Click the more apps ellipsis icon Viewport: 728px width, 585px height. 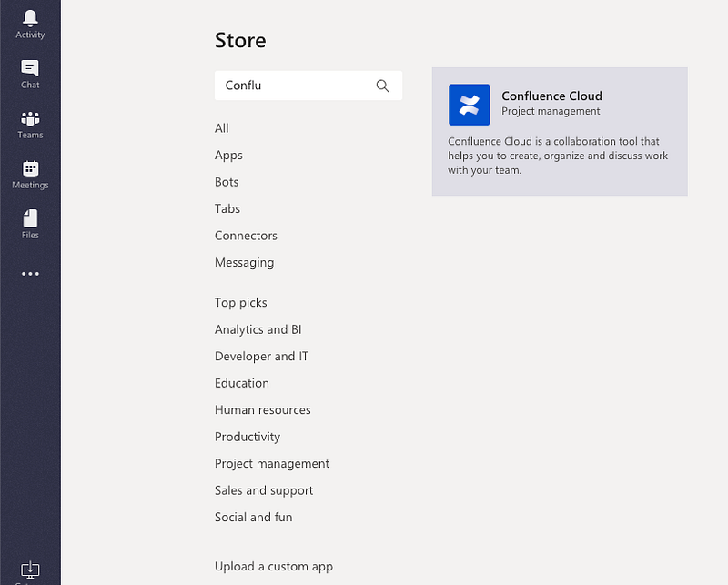pos(30,274)
